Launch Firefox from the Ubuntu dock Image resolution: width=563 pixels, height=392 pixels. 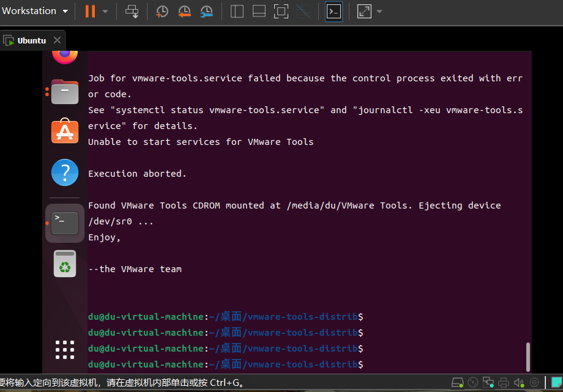click(x=65, y=57)
